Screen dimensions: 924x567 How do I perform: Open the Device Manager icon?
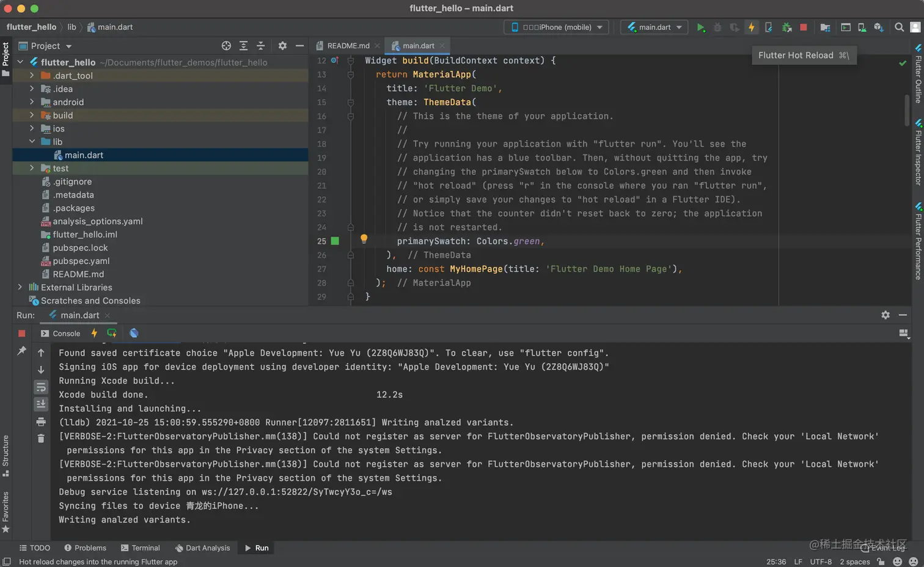[862, 27]
